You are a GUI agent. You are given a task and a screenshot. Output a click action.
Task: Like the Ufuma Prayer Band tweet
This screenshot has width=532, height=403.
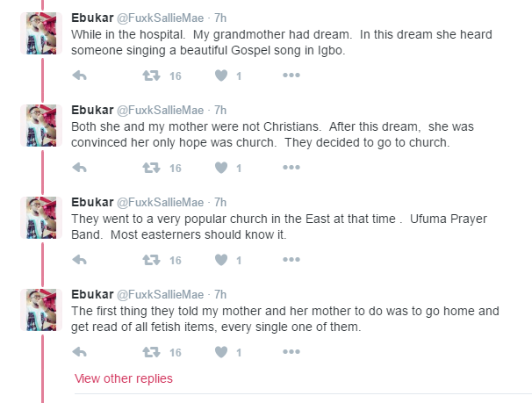coord(221,260)
